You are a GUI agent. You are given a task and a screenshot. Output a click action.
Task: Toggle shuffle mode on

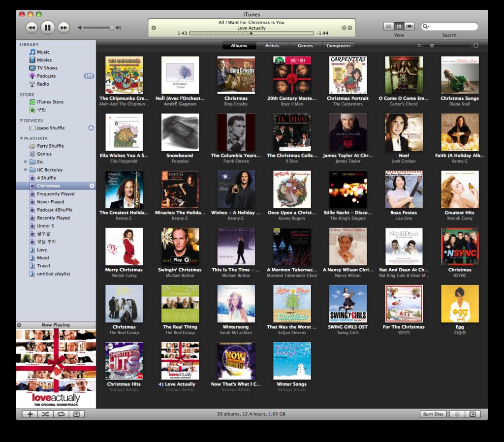(x=45, y=414)
